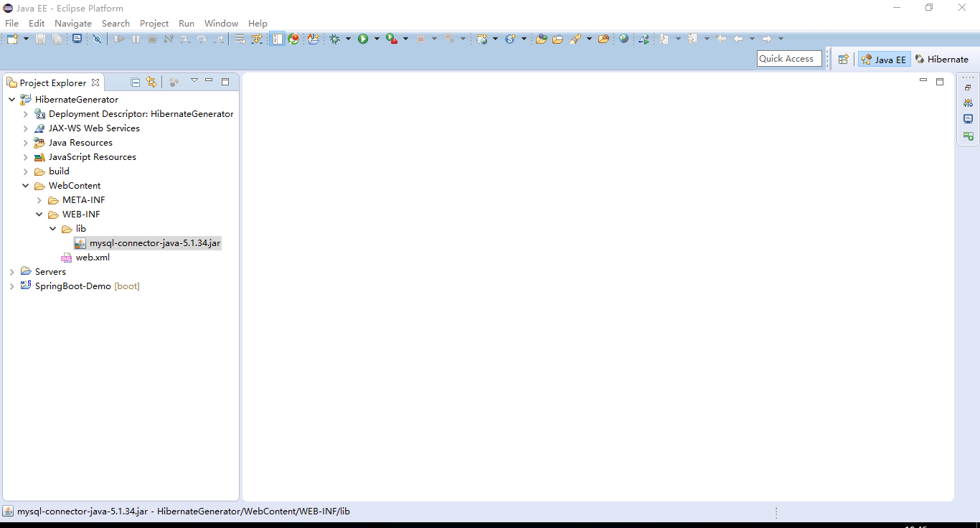Click the Save toolbar icon
The image size is (980, 528).
pyautogui.click(x=41, y=39)
